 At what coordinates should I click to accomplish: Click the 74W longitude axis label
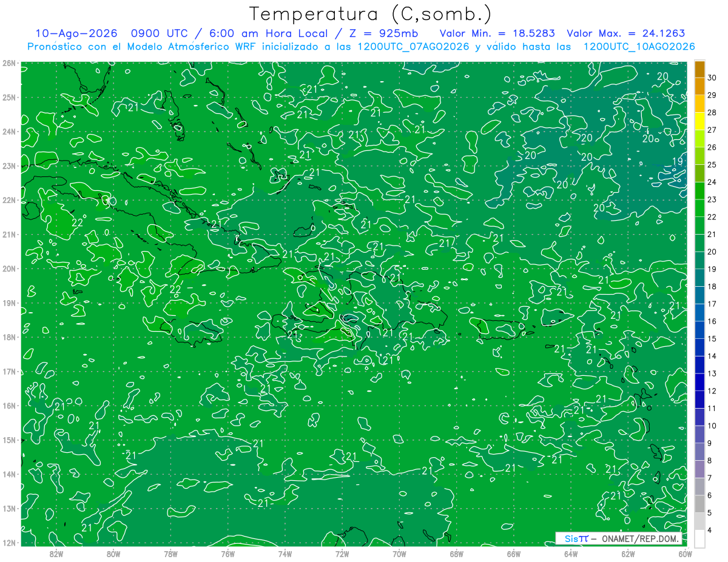(x=285, y=554)
